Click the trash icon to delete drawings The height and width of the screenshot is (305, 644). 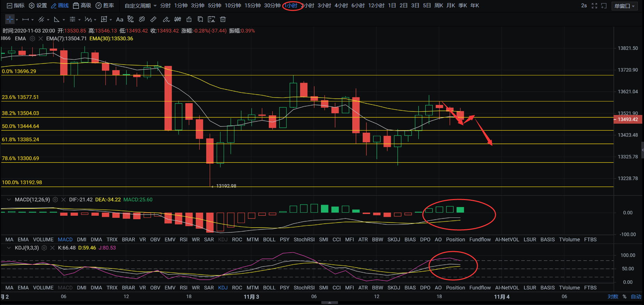click(223, 19)
